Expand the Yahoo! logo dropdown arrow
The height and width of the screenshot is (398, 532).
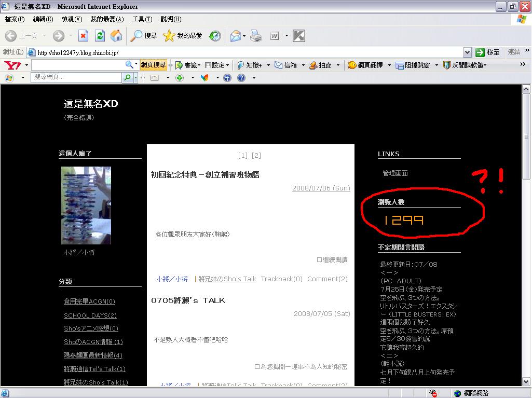pos(26,65)
